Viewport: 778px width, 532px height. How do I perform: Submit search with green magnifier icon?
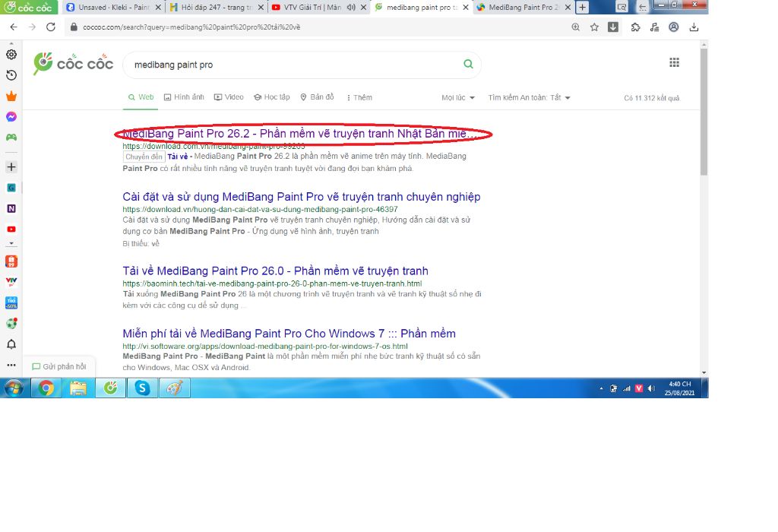pyautogui.click(x=468, y=64)
